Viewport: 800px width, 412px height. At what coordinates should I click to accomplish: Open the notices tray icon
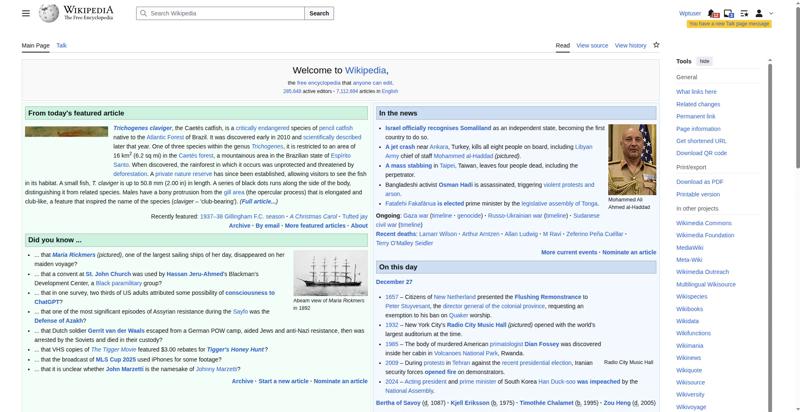728,14
